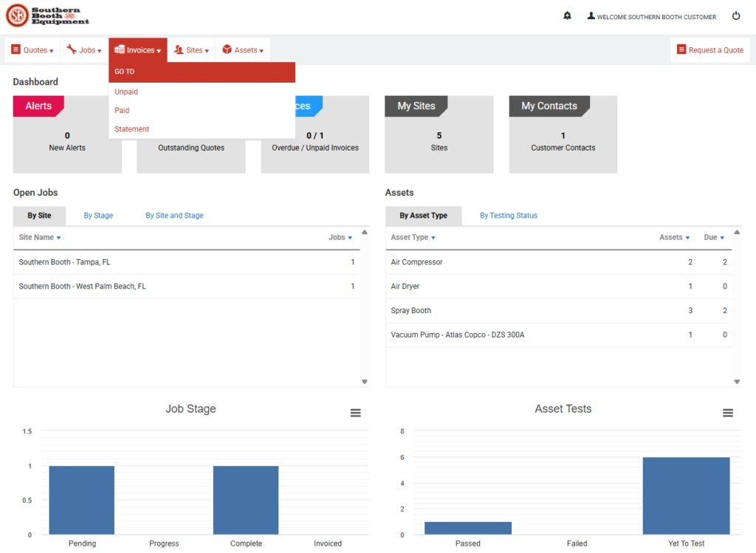The height and width of the screenshot is (553, 756).
Task: Click the Jobs wrench icon
Action: [x=72, y=49]
